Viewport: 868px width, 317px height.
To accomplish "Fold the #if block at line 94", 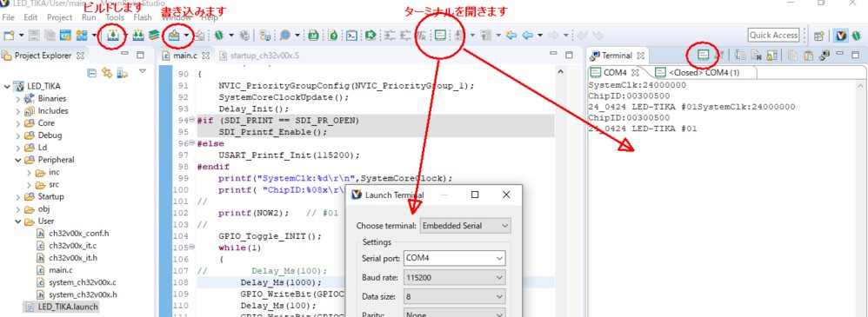I will (192, 121).
